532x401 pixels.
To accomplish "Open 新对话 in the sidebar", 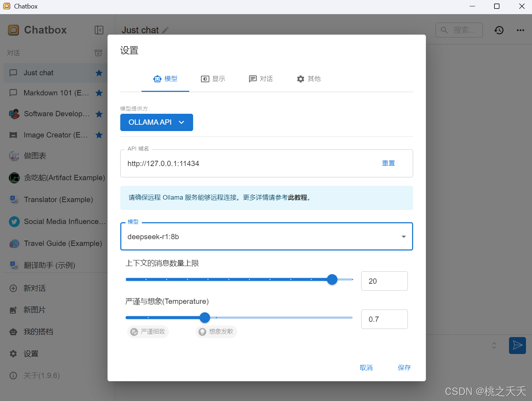I will click(56, 288).
